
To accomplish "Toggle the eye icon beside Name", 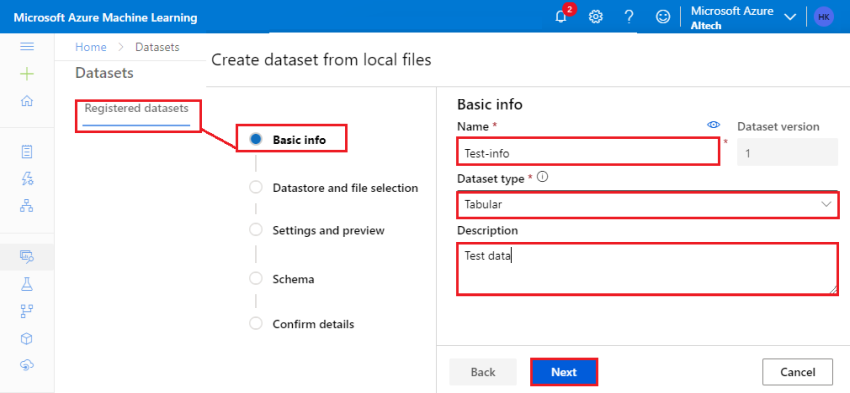I will coord(713,125).
